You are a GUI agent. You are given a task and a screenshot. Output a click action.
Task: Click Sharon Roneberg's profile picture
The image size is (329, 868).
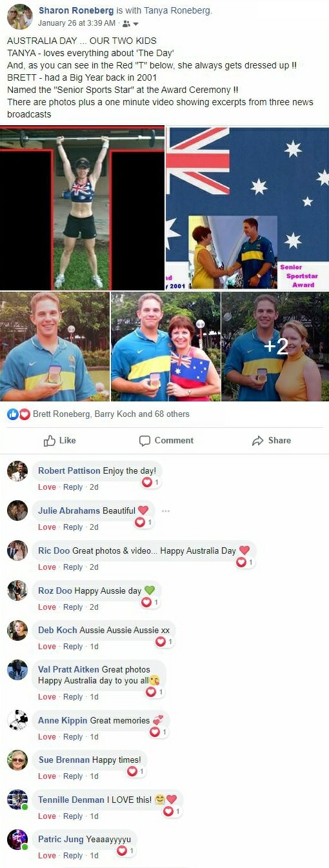[x=19, y=16]
